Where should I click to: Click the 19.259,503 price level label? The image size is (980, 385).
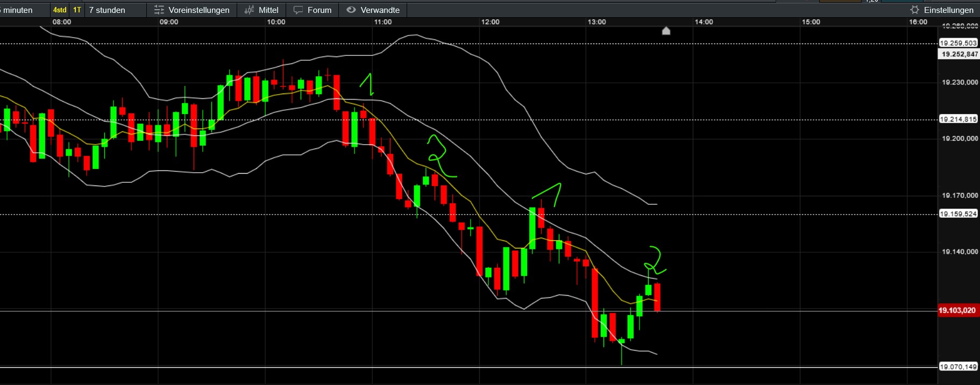pyautogui.click(x=958, y=43)
